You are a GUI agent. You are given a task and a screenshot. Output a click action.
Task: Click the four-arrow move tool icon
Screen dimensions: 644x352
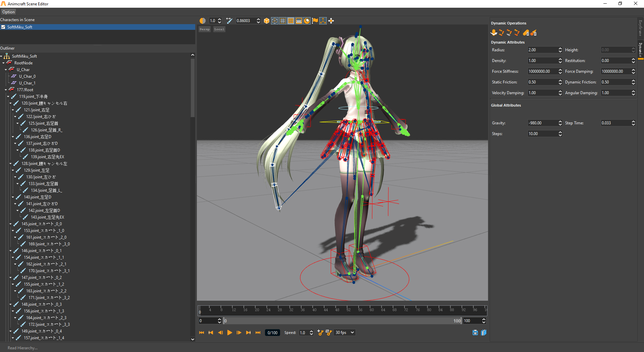[331, 21]
